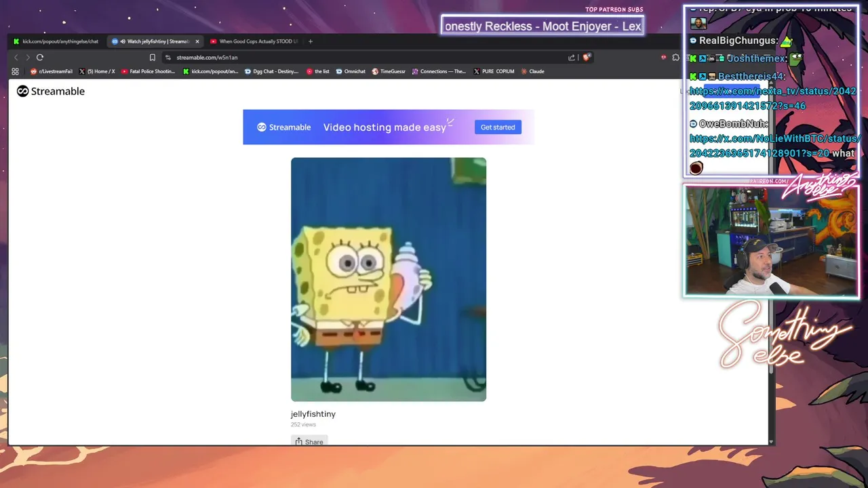Click the jellyfishtiny video title
Screen dimensions: 868x488
313,414
